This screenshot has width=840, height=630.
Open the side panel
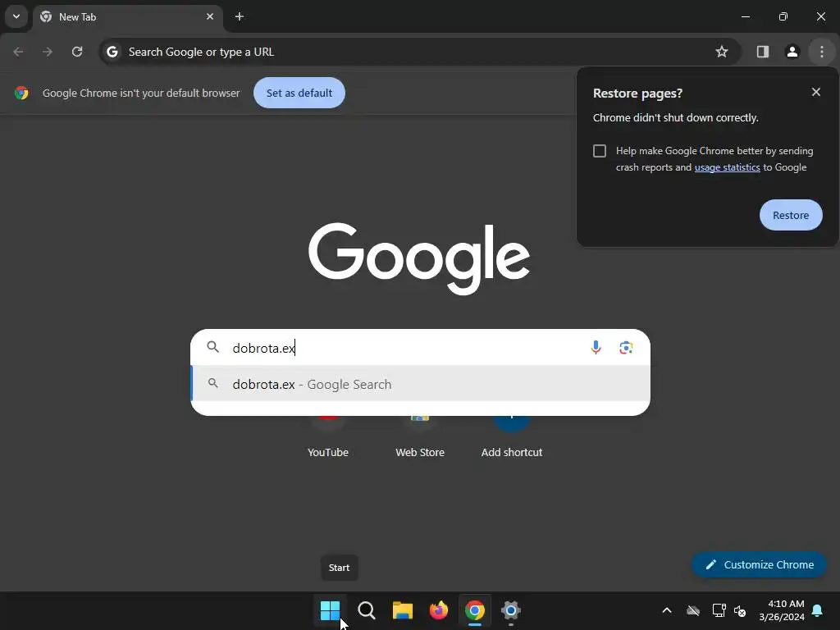pos(763,52)
